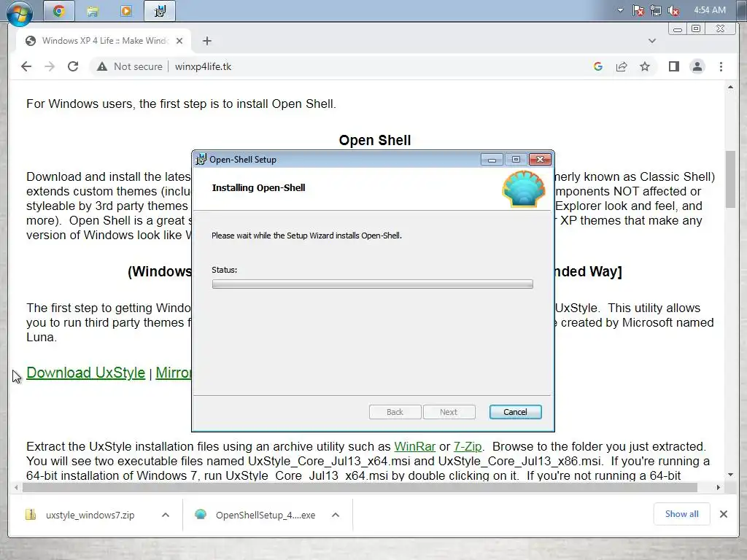Image resolution: width=747 pixels, height=560 pixels.
Task: Click the Google icon in address bar
Action: (x=598, y=66)
